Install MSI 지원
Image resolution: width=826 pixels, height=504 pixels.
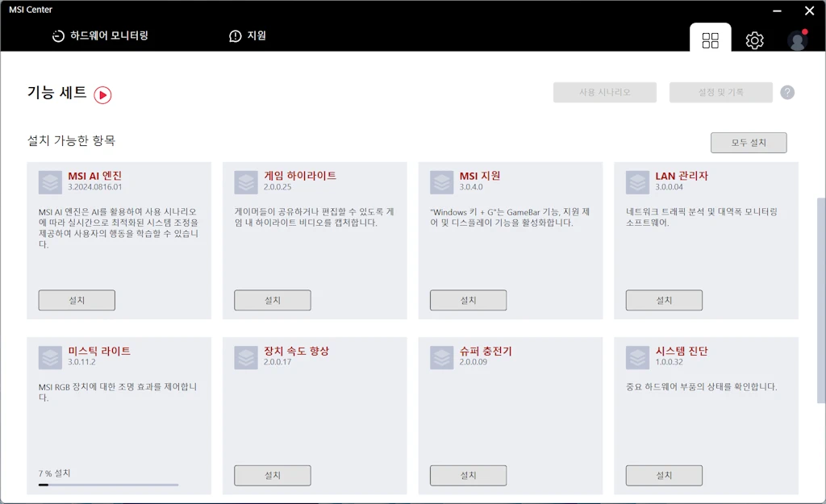pyautogui.click(x=469, y=300)
